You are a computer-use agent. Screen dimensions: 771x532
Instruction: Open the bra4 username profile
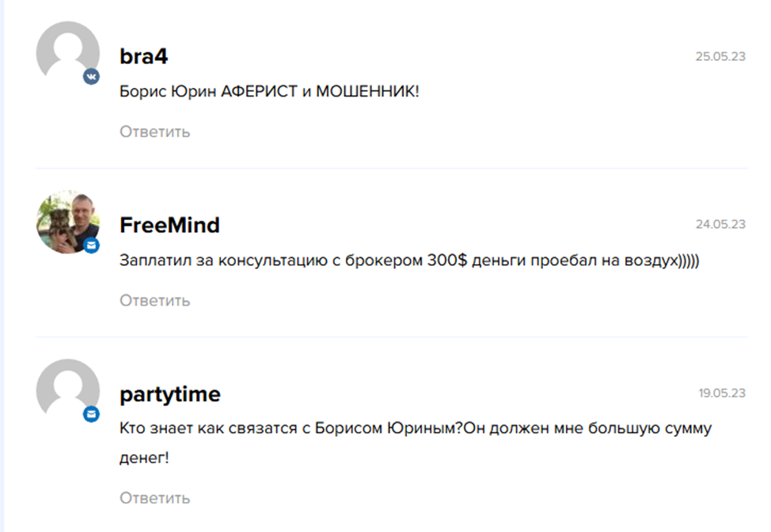[143, 57]
